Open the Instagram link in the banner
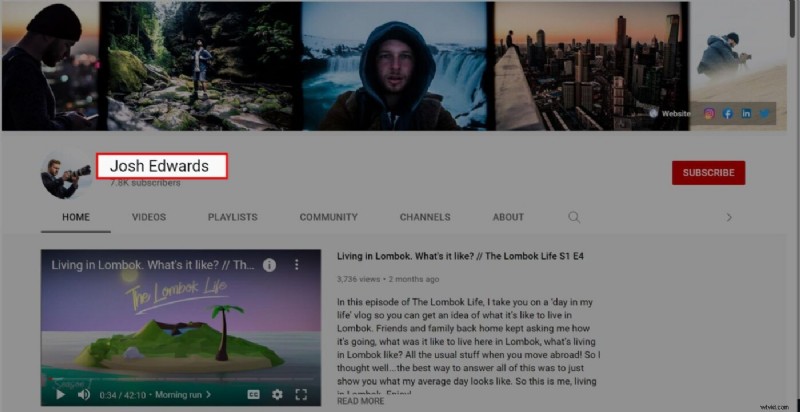The height and width of the screenshot is (412, 800). click(x=709, y=114)
